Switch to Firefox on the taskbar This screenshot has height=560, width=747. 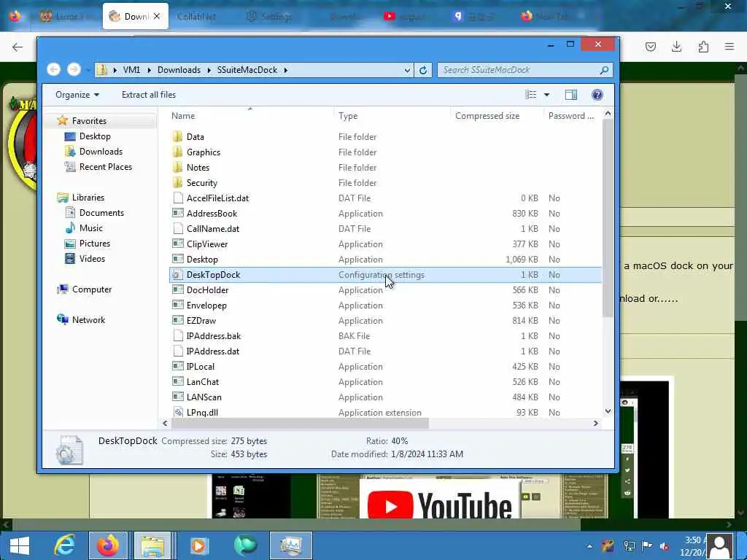pyautogui.click(x=108, y=545)
